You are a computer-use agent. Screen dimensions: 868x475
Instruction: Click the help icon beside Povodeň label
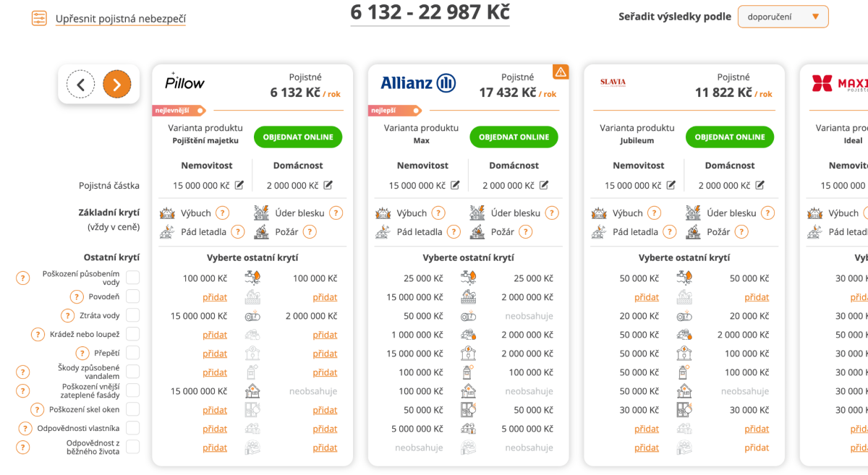click(77, 296)
